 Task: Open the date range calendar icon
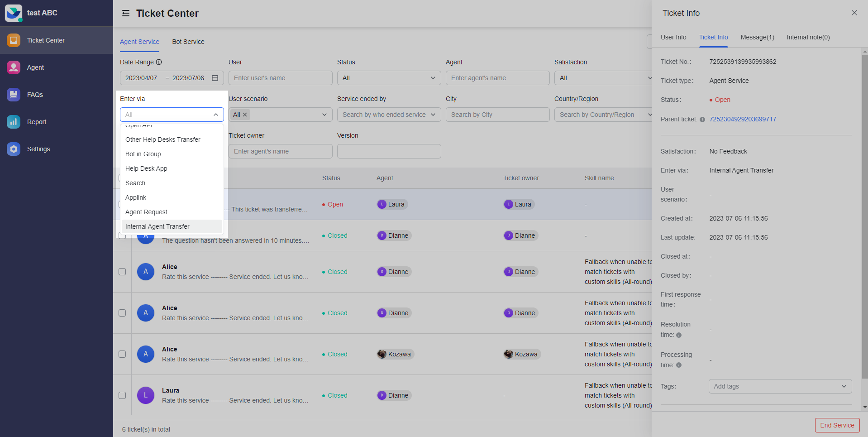[215, 78]
